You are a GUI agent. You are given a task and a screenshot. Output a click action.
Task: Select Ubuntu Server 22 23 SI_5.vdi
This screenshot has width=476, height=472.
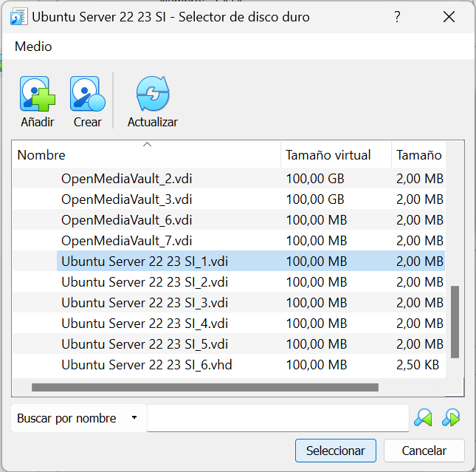point(229,343)
